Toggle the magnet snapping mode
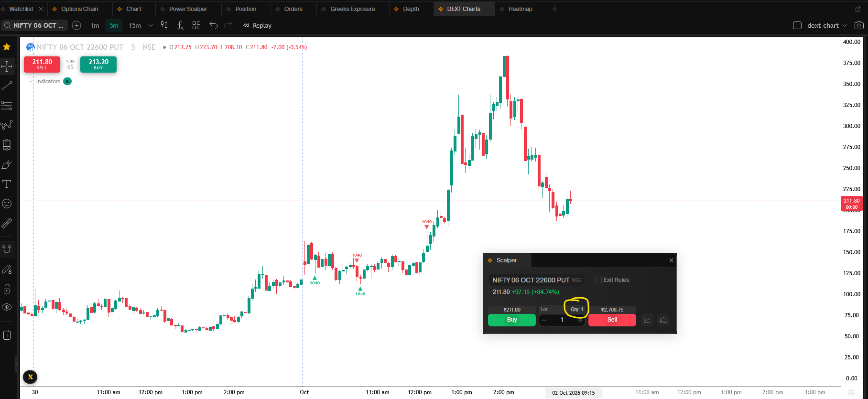 click(7, 249)
